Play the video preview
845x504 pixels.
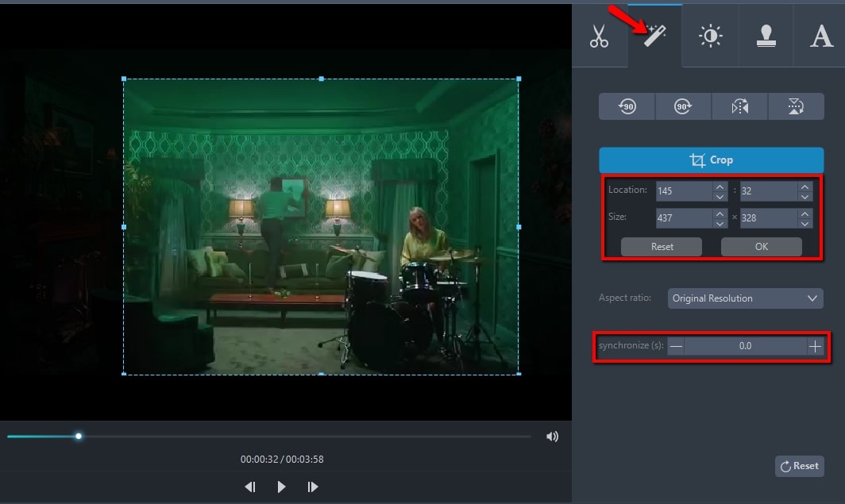[281, 487]
